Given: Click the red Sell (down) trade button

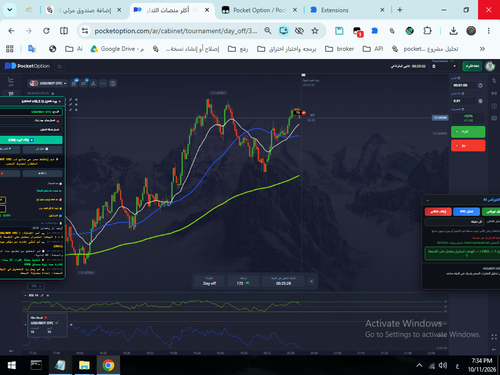Looking at the screenshot, I should (x=468, y=146).
